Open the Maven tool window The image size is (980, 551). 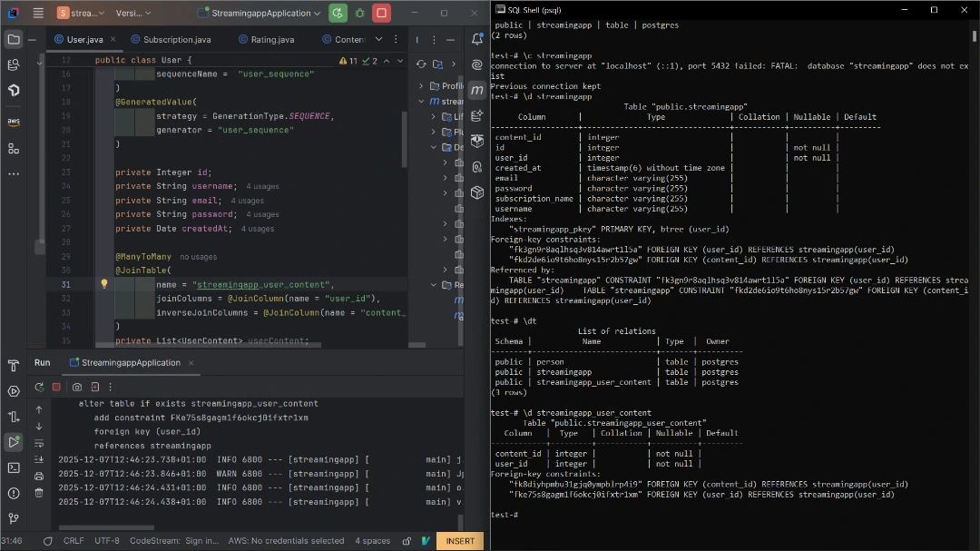click(477, 89)
